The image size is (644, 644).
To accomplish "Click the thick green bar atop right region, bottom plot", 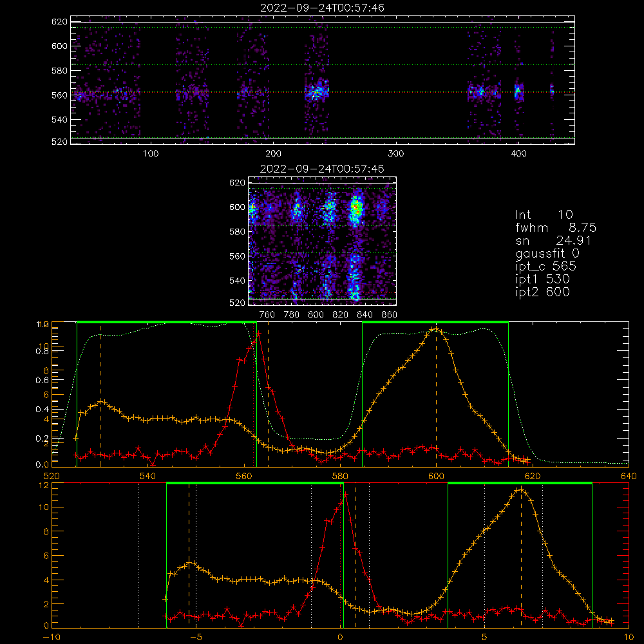I will [520, 484].
